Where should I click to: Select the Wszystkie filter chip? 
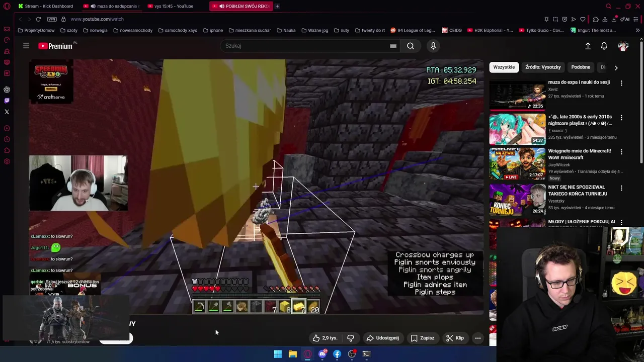[x=504, y=67]
